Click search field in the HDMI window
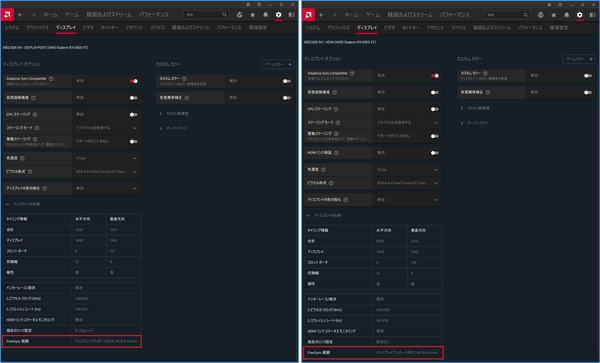This screenshot has height=363, width=600. coord(507,15)
